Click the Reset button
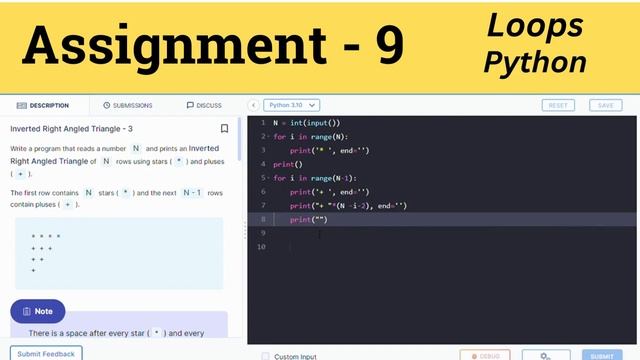The image size is (640, 360). click(558, 105)
